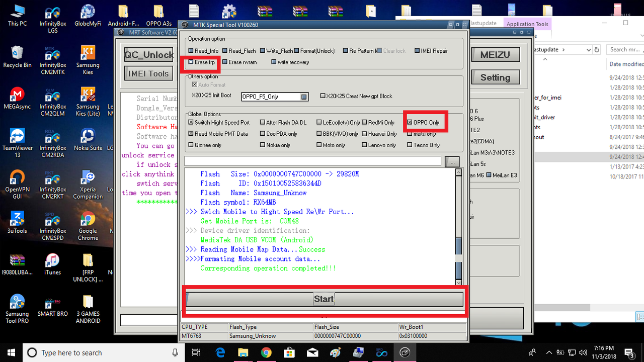Open File Explorer from the taskbar
This screenshot has width=644, height=362.
tap(243, 352)
